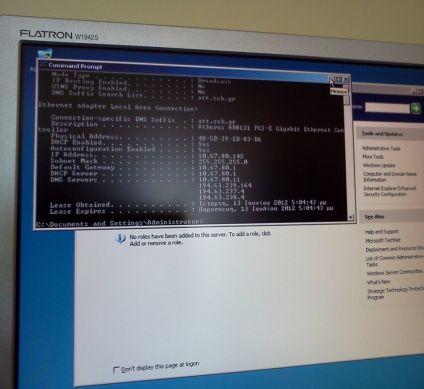Tick 'Don't display this page at logon'
The image size is (424, 389).
116,370
